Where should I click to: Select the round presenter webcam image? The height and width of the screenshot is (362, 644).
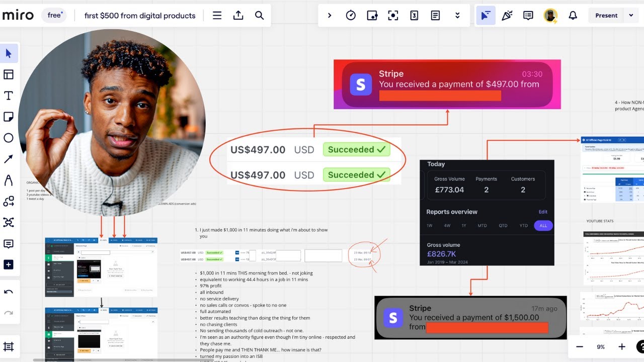coord(112,123)
